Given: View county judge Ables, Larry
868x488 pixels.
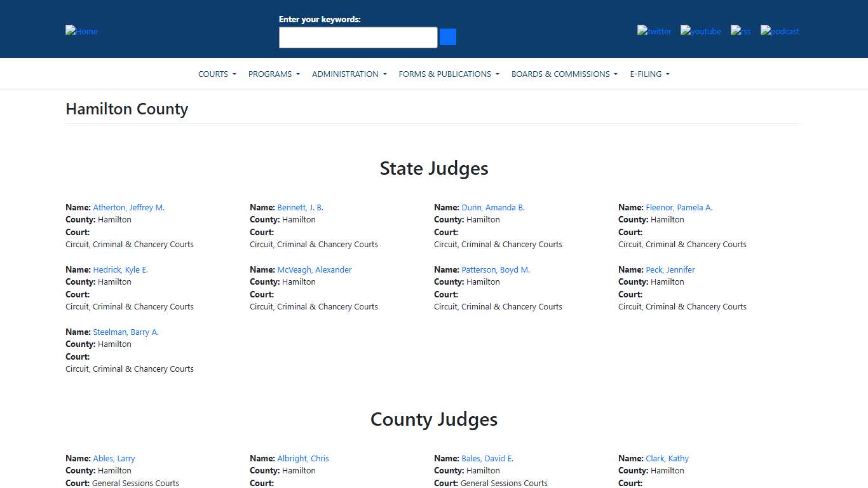Looking at the screenshot, I should 114,458.
